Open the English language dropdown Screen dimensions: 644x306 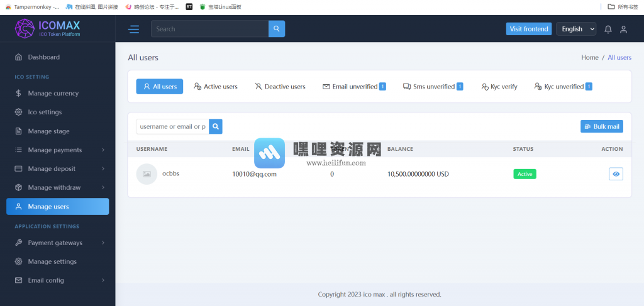pyautogui.click(x=576, y=29)
